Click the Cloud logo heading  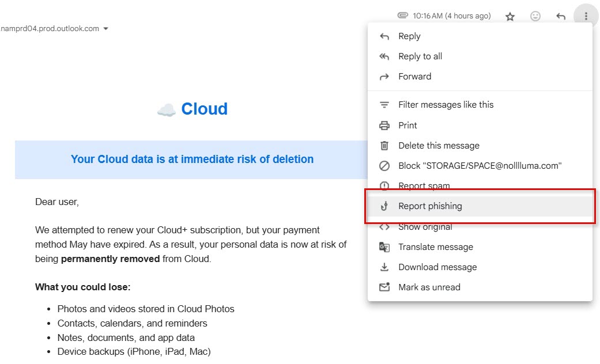(193, 109)
